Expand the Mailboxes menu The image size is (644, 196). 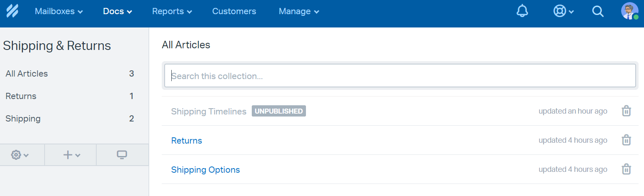58,11
